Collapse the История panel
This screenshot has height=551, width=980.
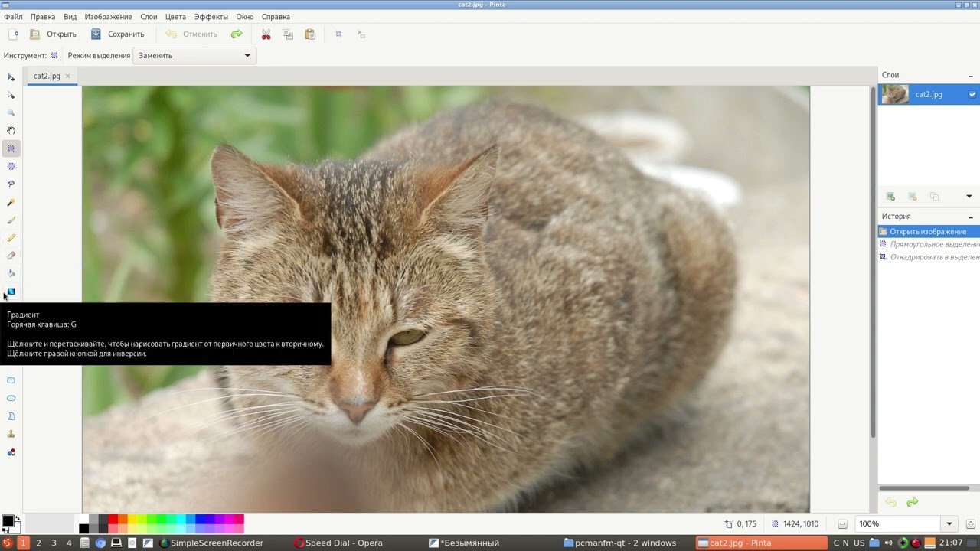click(971, 217)
